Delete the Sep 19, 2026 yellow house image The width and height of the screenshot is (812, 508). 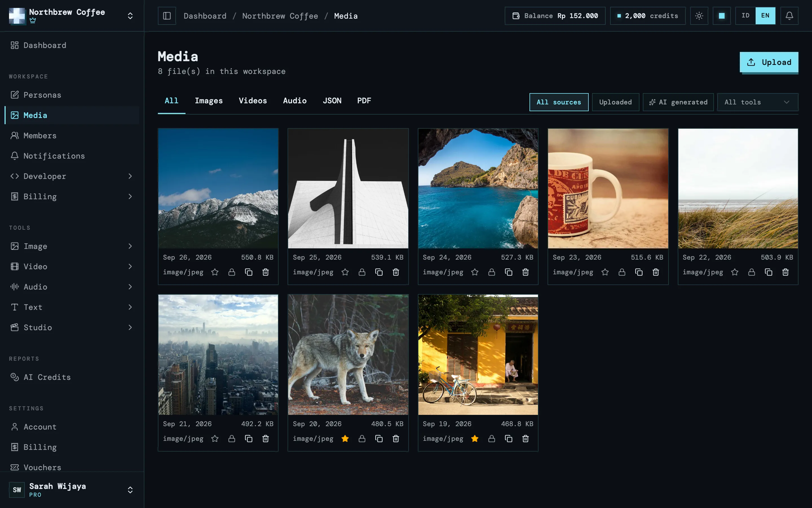(526, 439)
